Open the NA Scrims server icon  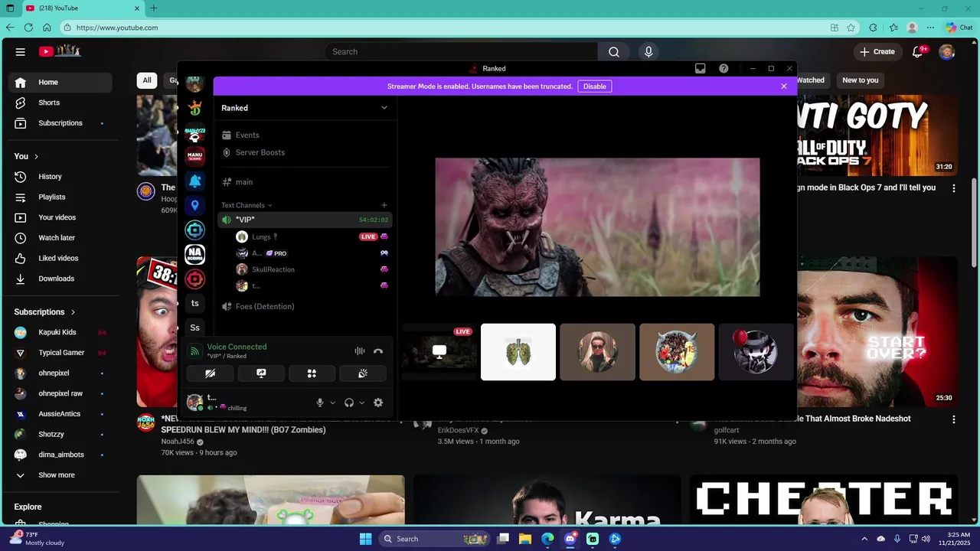point(195,254)
